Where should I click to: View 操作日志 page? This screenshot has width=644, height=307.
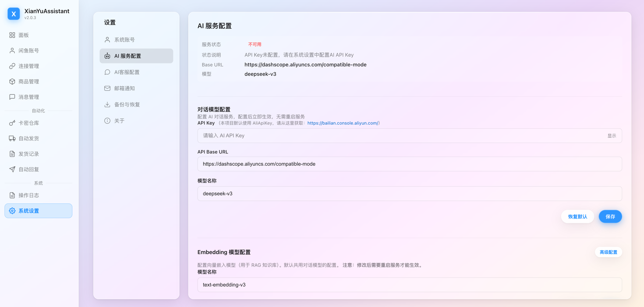pyautogui.click(x=38, y=195)
